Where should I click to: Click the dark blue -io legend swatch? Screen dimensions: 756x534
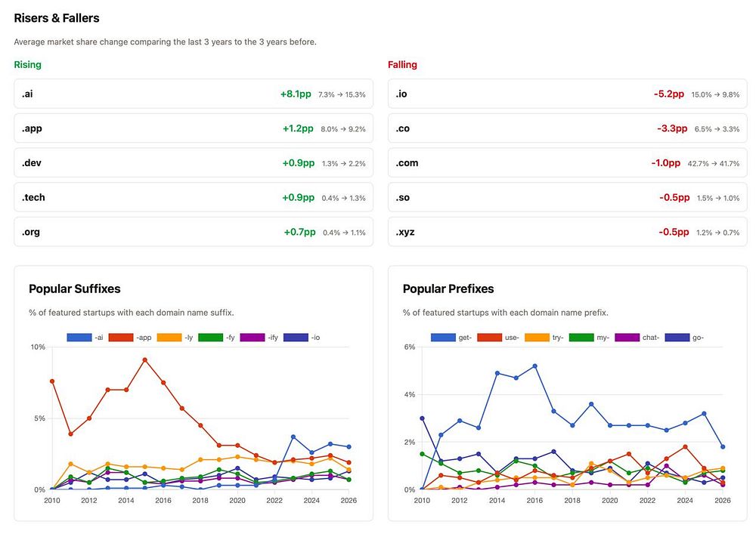point(296,337)
